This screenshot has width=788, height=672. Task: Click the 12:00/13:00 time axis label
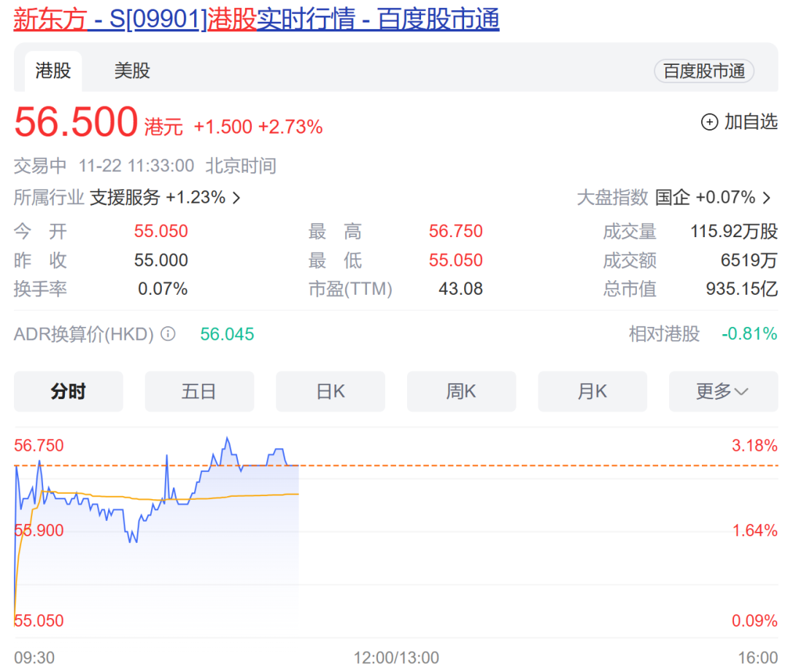(x=396, y=657)
